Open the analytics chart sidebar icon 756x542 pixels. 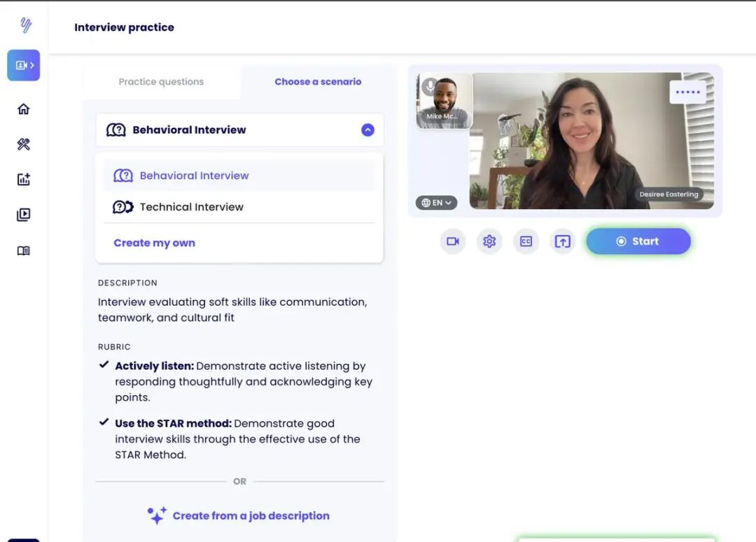coord(24,179)
